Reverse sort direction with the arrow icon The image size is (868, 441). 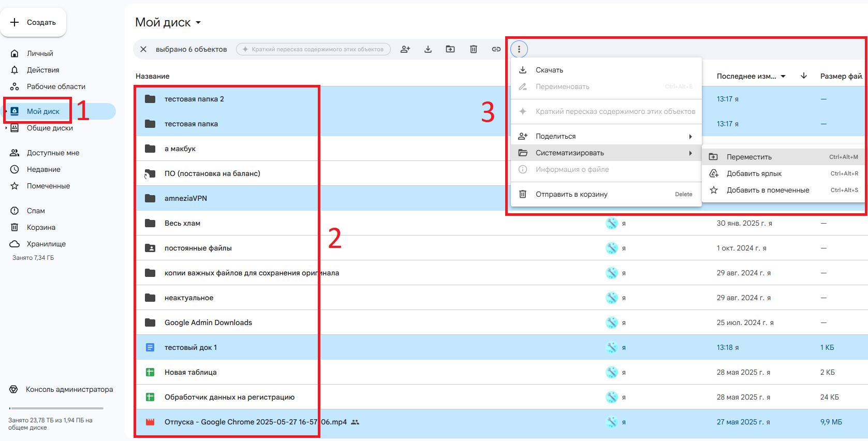tap(804, 76)
